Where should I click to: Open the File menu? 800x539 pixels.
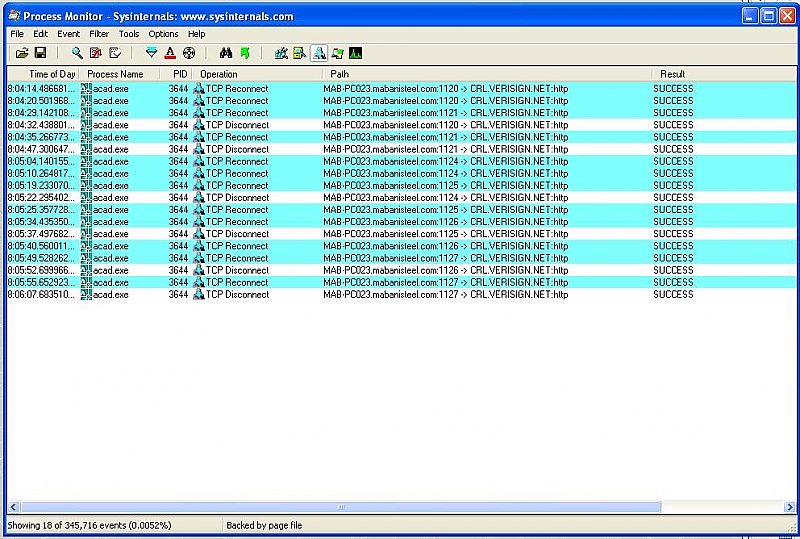coord(17,34)
